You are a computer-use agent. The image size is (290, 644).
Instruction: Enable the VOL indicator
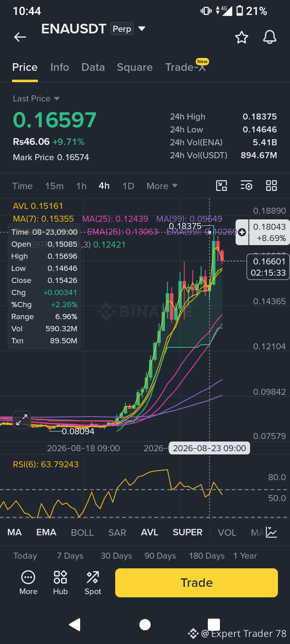(227, 533)
